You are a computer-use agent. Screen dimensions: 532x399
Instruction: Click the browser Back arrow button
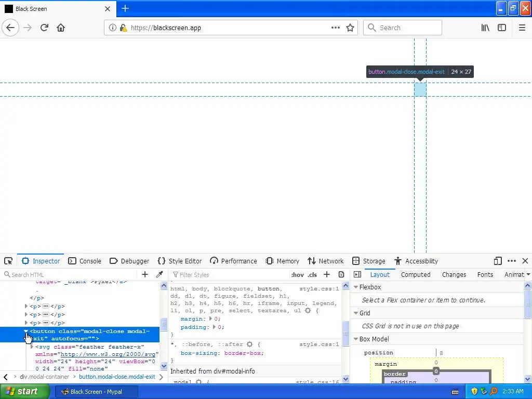point(10,28)
